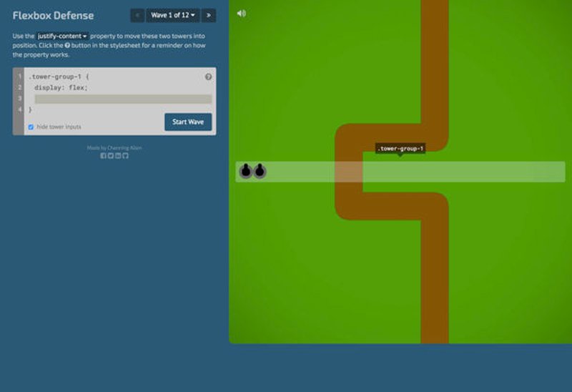The height and width of the screenshot is (392, 572).
Task: Focus the empty CSS input on line 3
Action: tap(123, 99)
